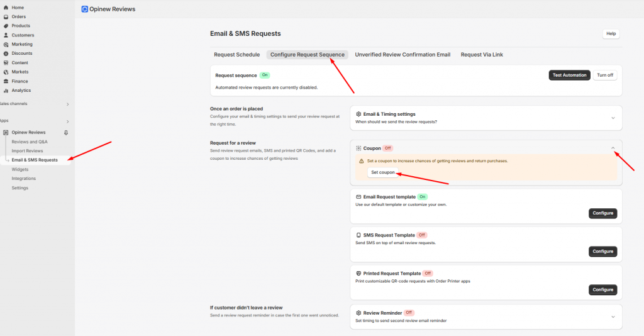Open Orders in the sidebar
The width and height of the screenshot is (644, 336).
(18, 17)
